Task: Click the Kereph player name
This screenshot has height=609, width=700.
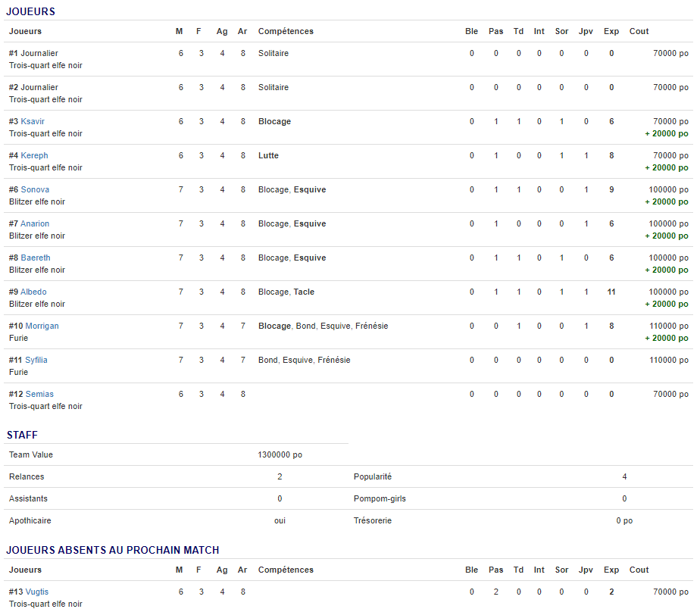Action: pyautogui.click(x=34, y=155)
